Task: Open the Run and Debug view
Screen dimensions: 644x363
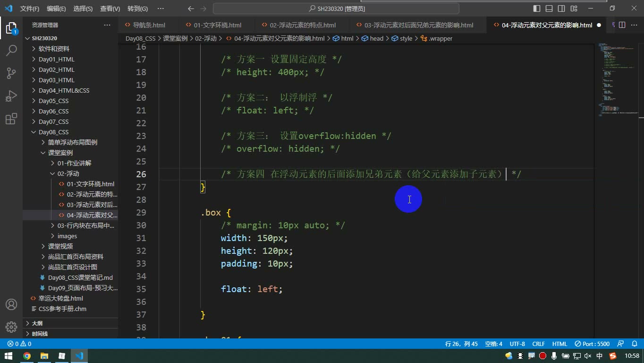Action: point(11,96)
